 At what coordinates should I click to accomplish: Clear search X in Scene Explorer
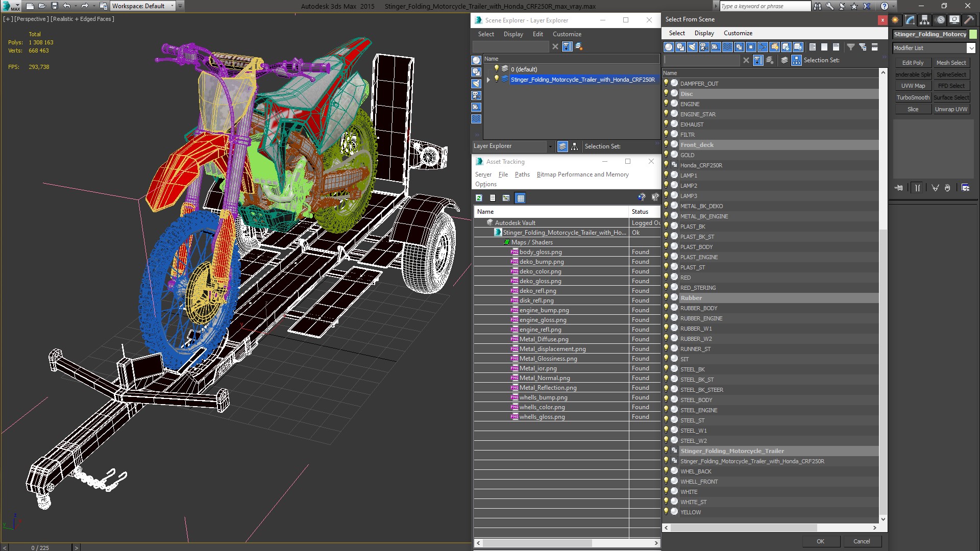[x=555, y=46]
